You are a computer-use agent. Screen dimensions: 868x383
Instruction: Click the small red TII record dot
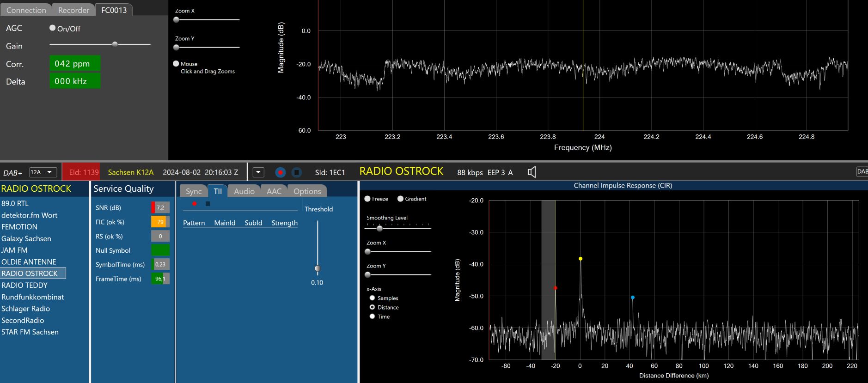click(x=195, y=204)
